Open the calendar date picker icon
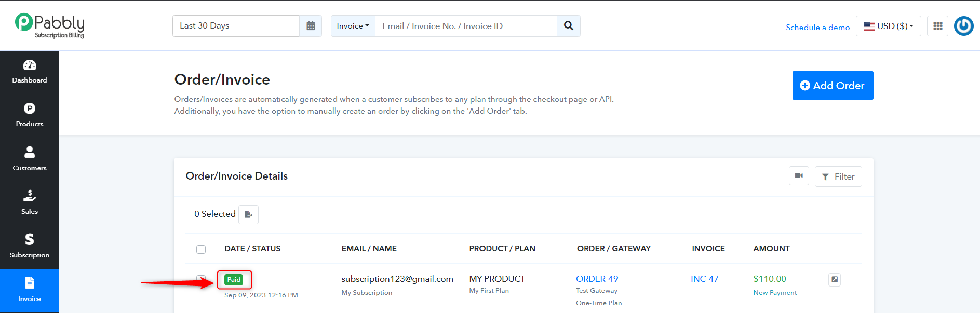 click(x=311, y=26)
